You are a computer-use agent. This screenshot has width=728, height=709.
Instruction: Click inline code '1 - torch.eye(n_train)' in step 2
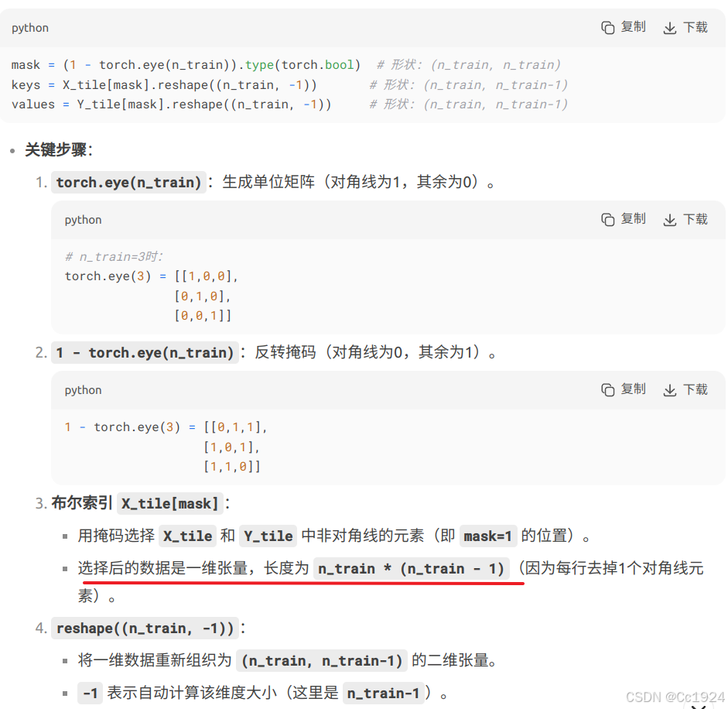[145, 353]
